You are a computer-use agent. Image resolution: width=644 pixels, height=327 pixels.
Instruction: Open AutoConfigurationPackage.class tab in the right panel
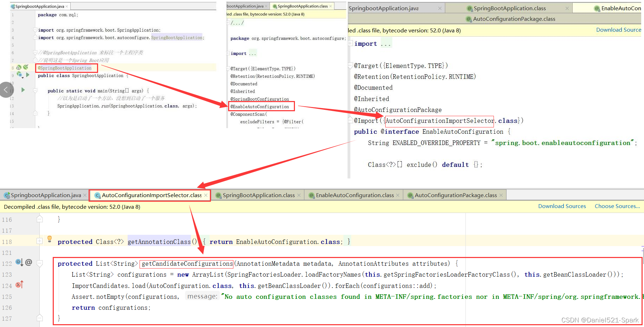[511, 19]
